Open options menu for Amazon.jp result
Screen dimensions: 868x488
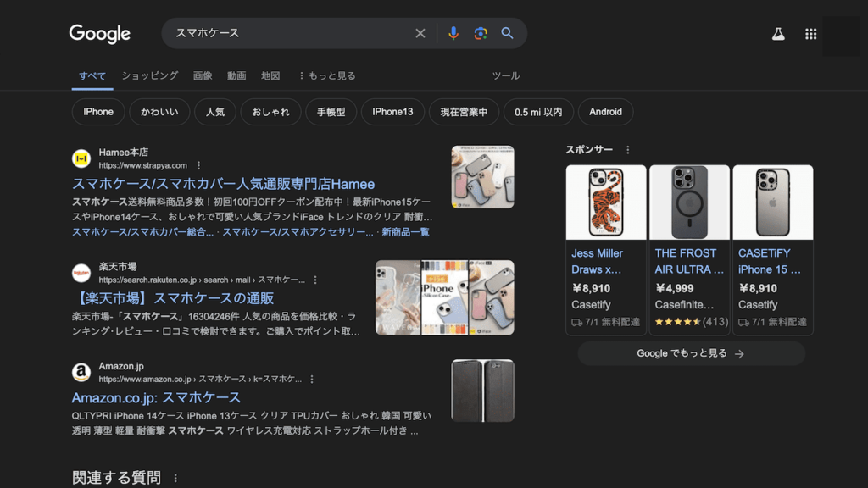tap(312, 380)
